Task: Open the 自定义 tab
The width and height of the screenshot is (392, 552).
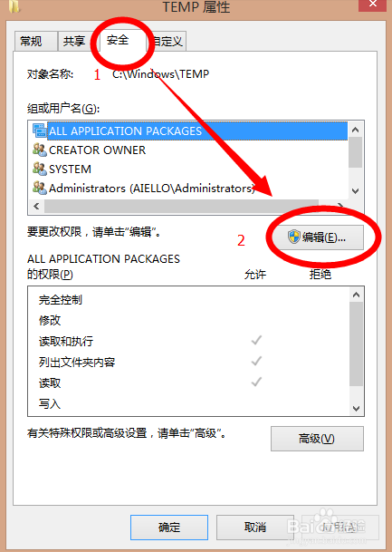Action: pos(168,41)
